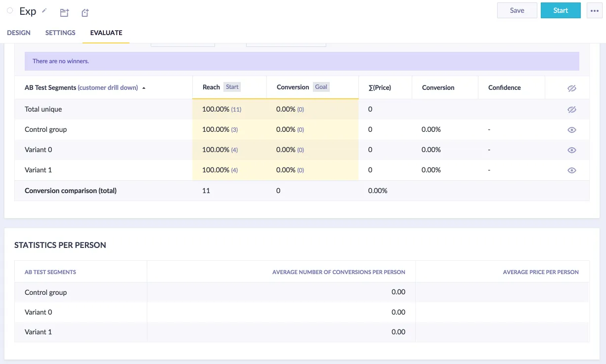The width and height of the screenshot is (606, 364).
Task: Click 'STATISTICS PER PERSON' heading
Action: pos(60,245)
